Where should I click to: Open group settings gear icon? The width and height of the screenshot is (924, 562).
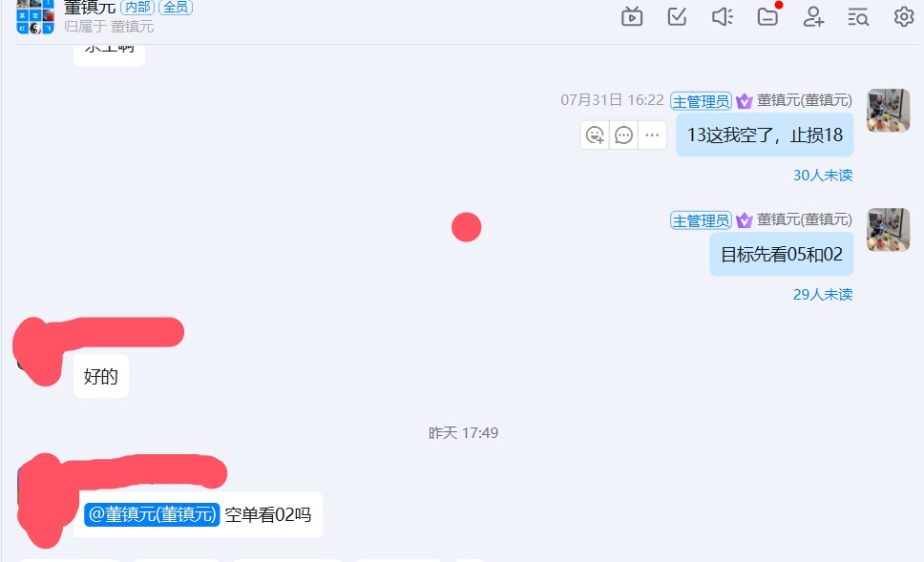[903, 16]
